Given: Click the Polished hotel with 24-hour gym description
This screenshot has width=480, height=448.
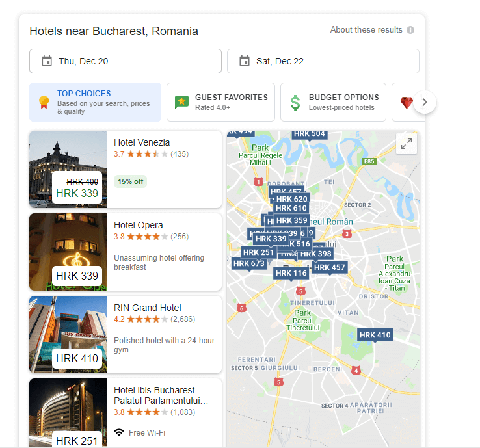Looking at the screenshot, I should 165,345.
